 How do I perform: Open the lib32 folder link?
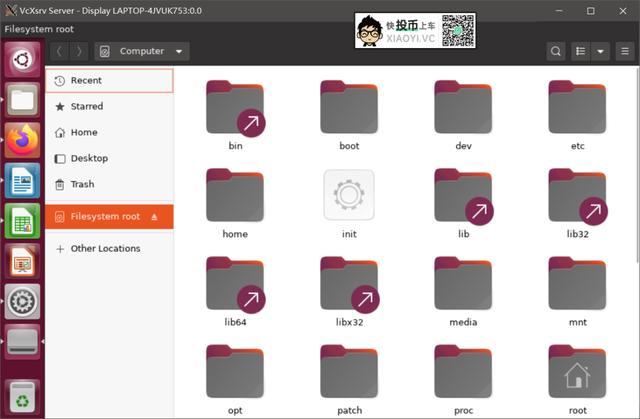coord(577,196)
